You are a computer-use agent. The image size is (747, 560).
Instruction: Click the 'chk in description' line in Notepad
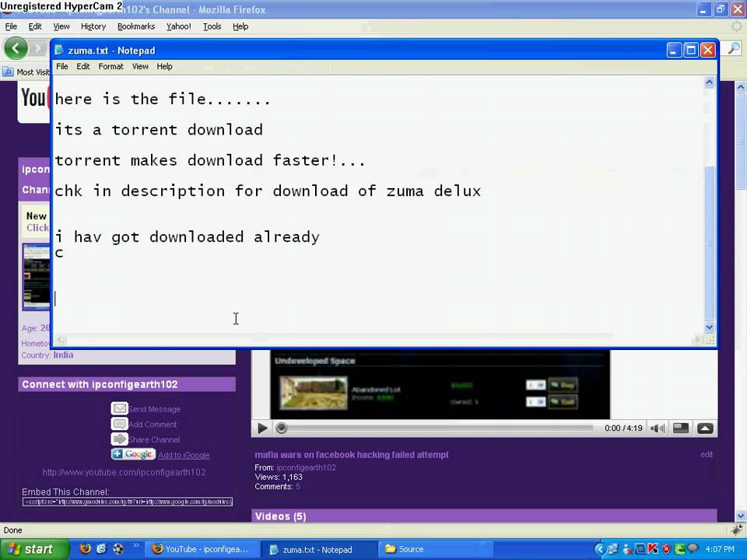tap(267, 191)
